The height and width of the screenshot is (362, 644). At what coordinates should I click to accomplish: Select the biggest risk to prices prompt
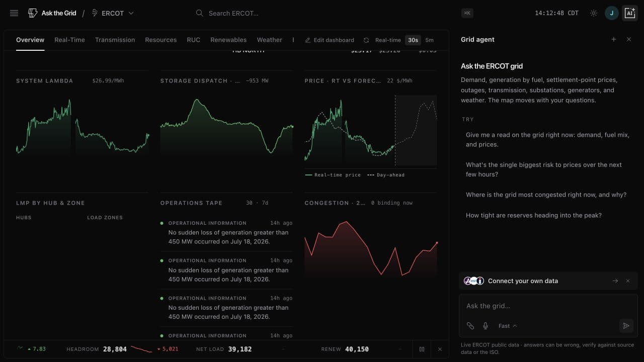tap(547, 169)
